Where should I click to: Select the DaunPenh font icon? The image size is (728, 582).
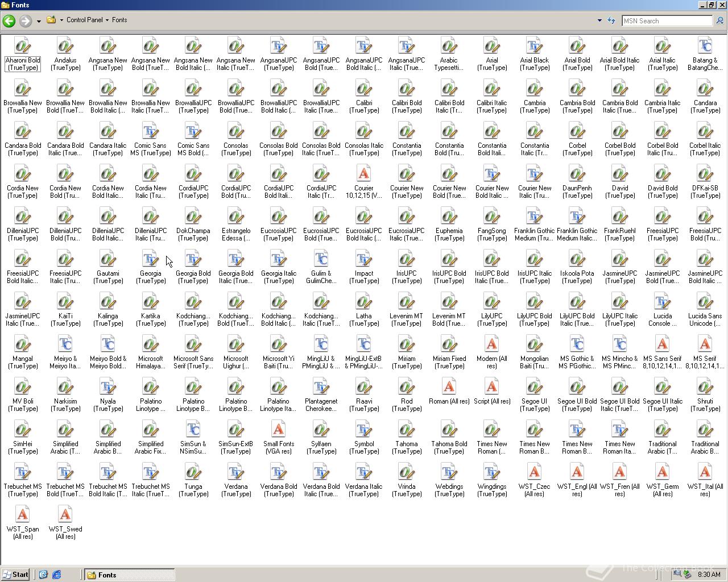click(x=577, y=173)
